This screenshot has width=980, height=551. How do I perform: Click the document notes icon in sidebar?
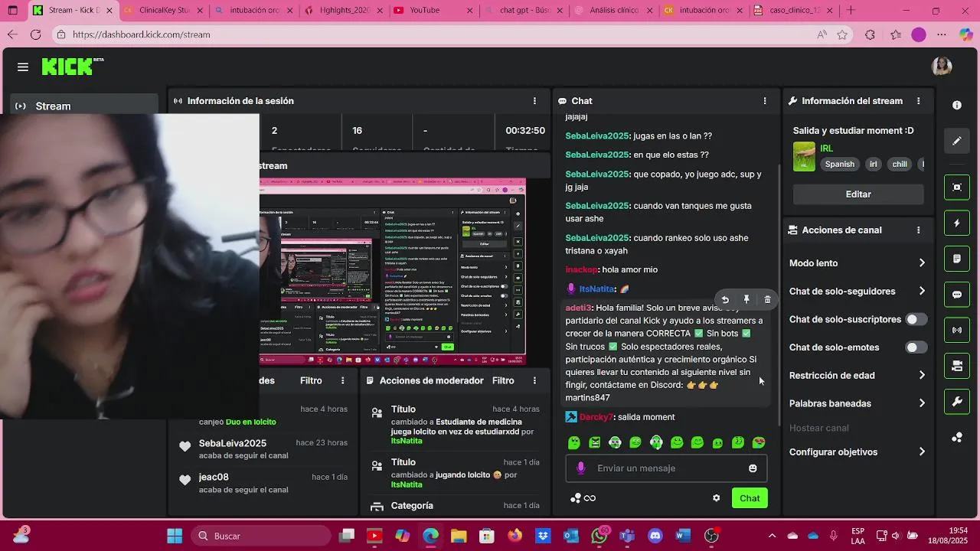click(x=957, y=259)
